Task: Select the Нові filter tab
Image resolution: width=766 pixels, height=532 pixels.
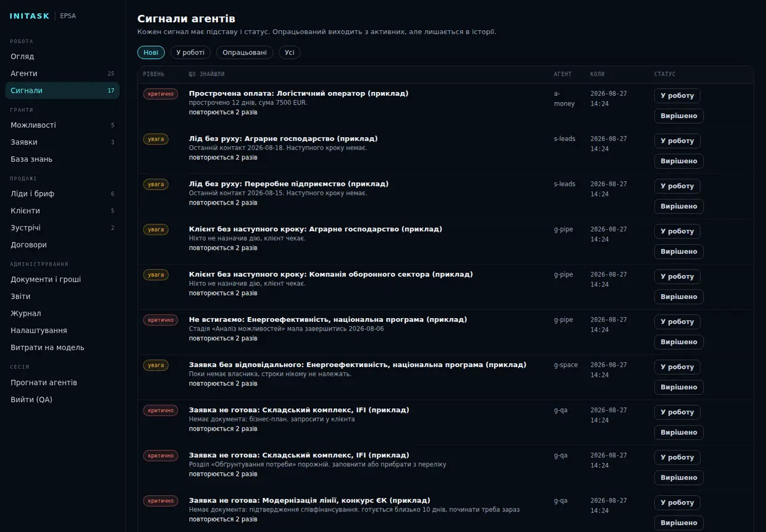Action: coord(151,53)
